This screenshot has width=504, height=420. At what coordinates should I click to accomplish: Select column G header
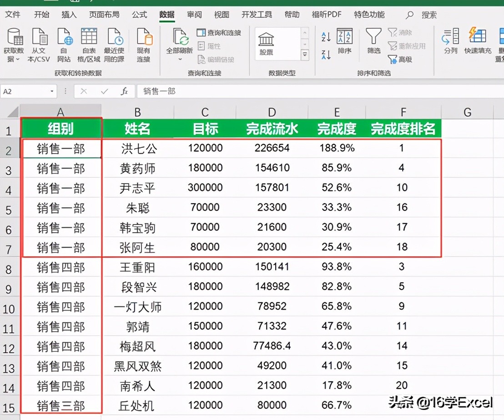click(467, 112)
